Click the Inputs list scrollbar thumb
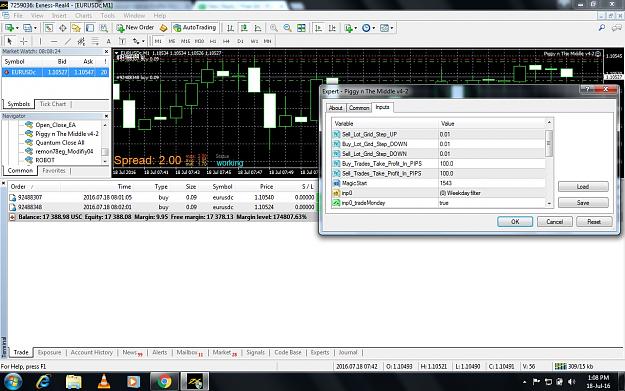Image resolution: width=625 pixels, height=391 pixels. pyautogui.click(x=549, y=143)
